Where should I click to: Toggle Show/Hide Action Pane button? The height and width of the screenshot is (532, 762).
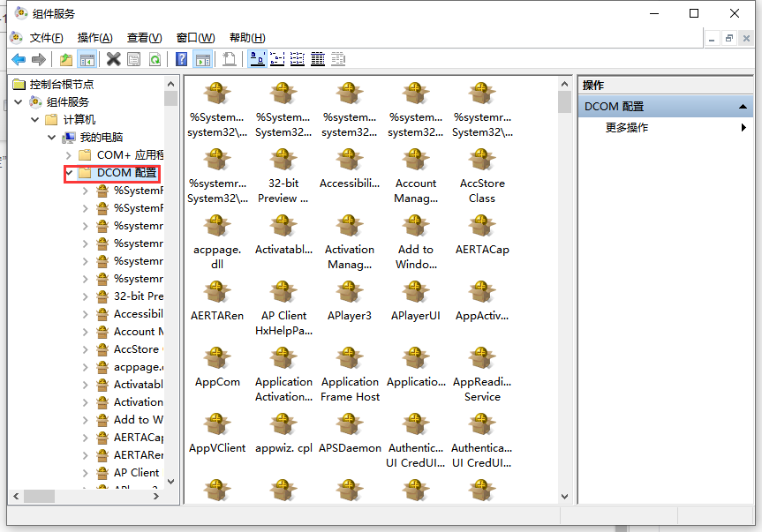203,59
